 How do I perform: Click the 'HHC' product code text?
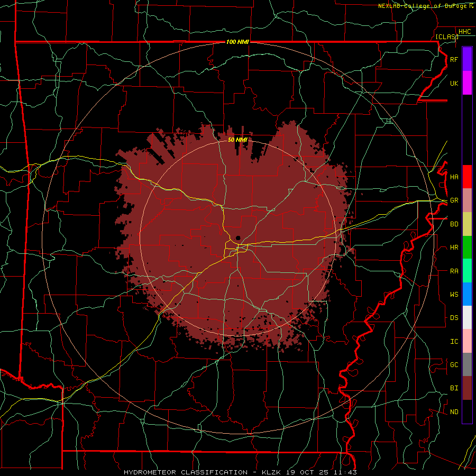[464, 32]
